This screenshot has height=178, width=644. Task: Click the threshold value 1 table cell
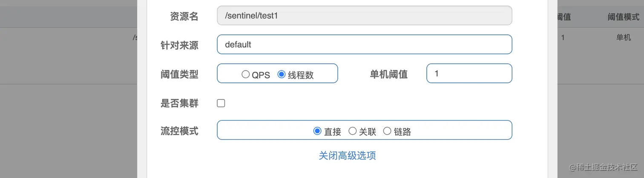[x=563, y=37]
